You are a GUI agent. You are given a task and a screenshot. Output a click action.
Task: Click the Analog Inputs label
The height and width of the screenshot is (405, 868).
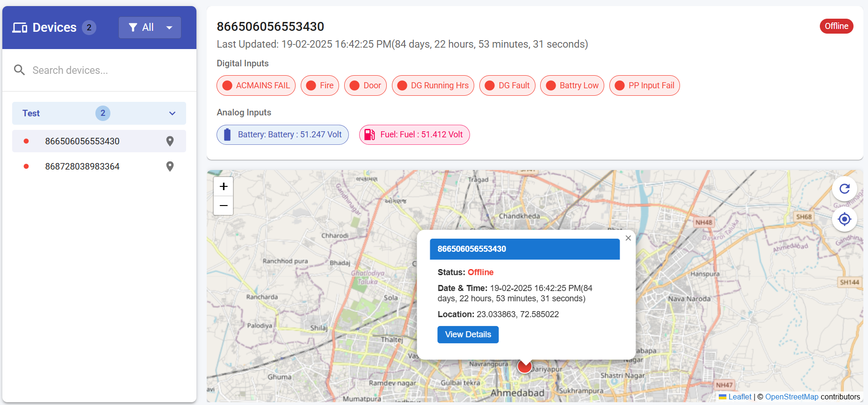click(244, 113)
